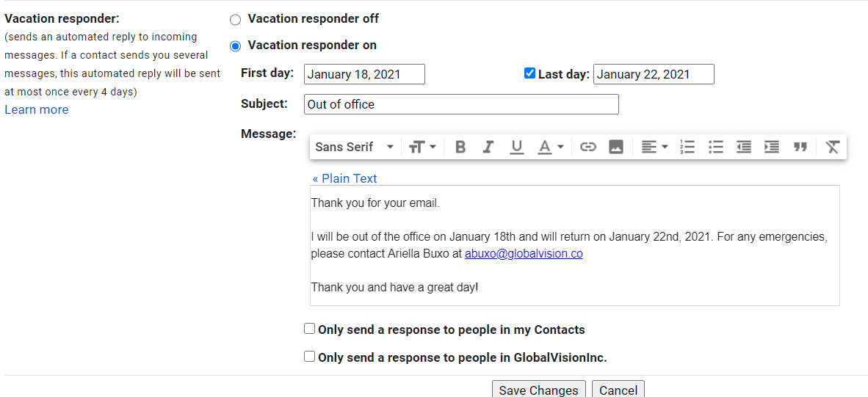Select Vacation responder off option
This screenshot has height=397, width=868.
pos(235,19)
